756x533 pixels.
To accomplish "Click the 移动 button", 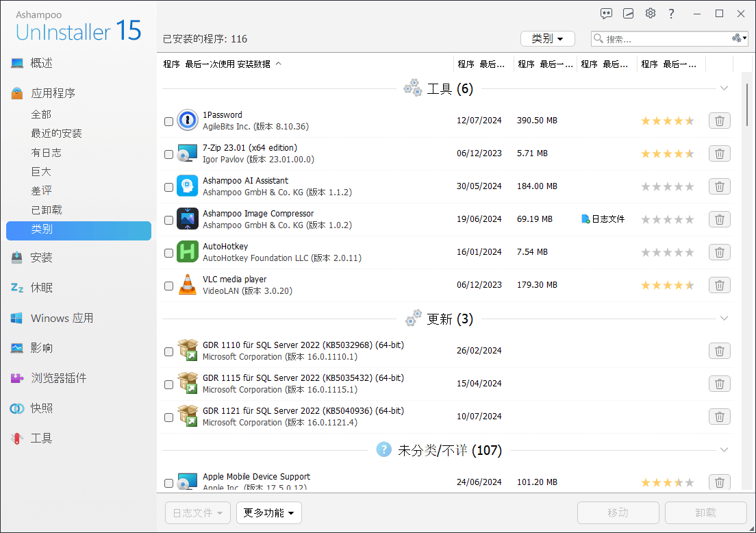I will point(618,512).
